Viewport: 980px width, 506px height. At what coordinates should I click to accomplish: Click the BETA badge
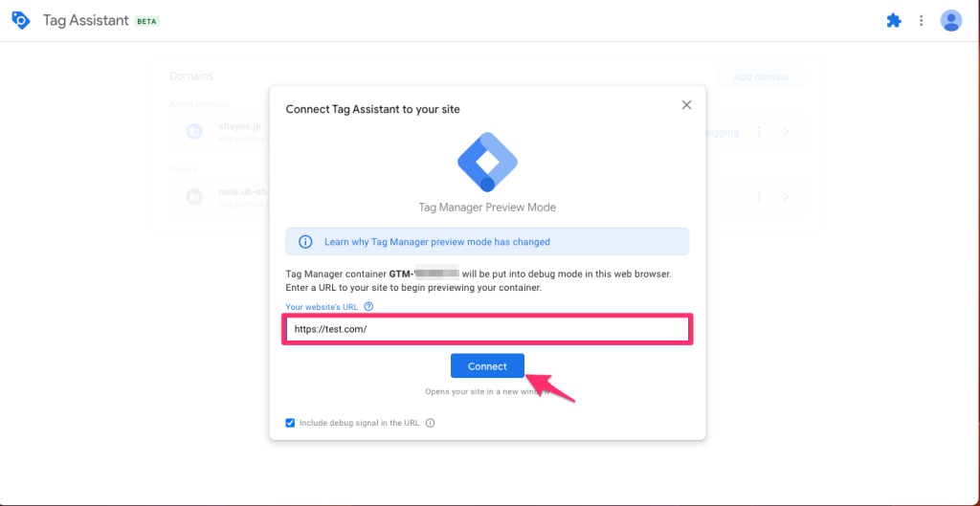point(147,21)
